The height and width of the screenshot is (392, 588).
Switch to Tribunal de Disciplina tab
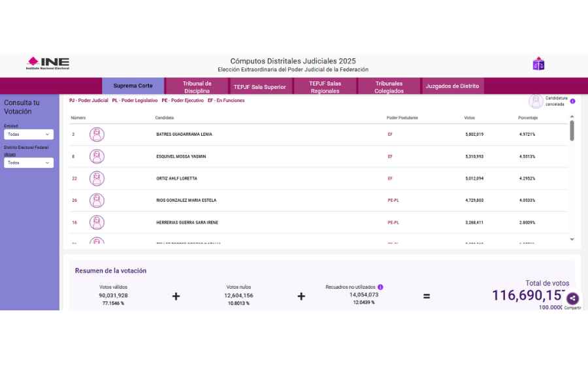coord(197,87)
